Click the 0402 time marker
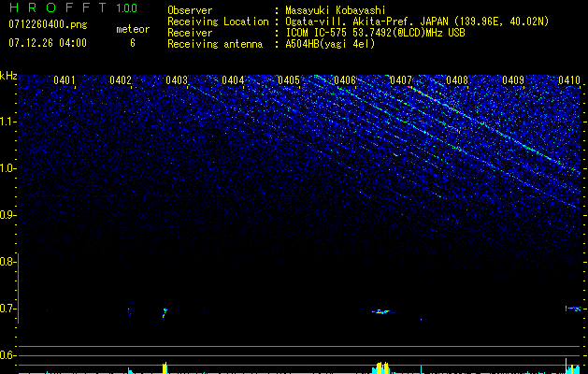 (x=121, y=80)
